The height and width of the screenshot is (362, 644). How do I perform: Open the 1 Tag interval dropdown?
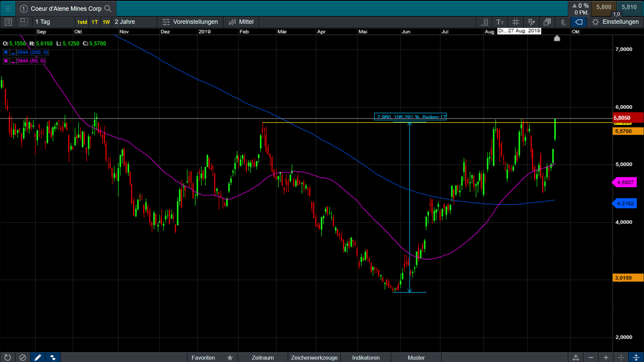click(43, 22)
